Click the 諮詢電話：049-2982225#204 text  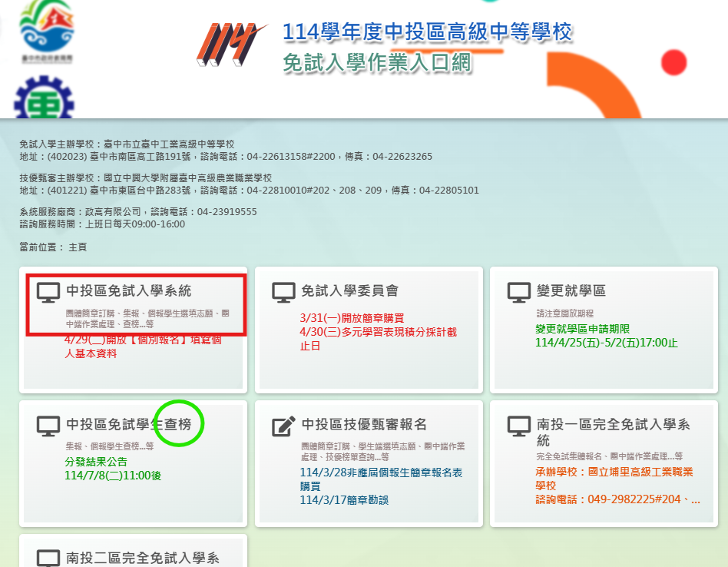[607, 499]
